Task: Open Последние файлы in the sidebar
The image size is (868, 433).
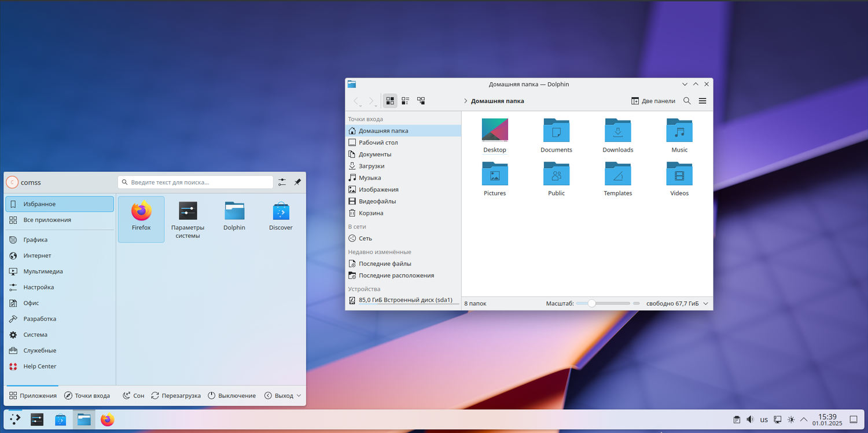Action: [x=403, y=264]
